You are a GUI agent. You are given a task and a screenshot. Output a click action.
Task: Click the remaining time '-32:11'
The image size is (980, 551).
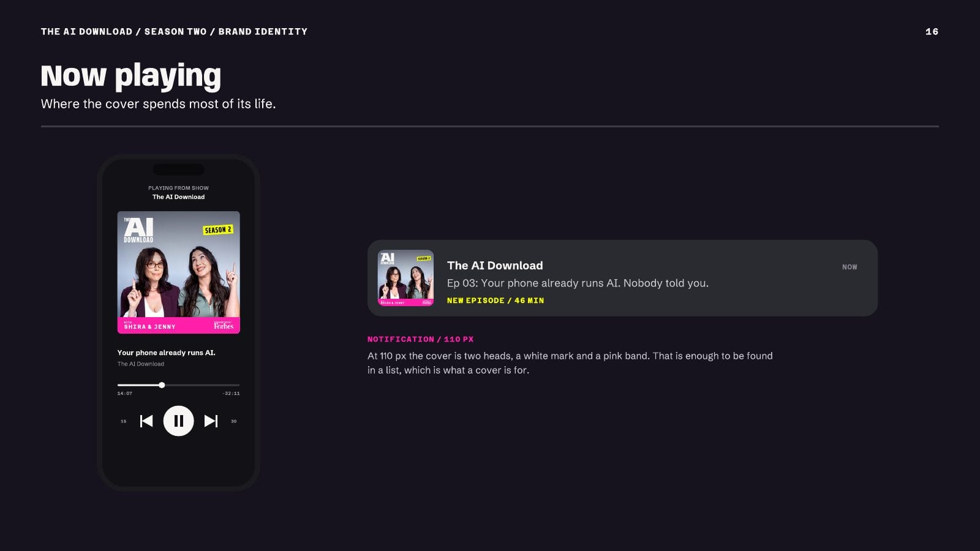pos(231,394)
